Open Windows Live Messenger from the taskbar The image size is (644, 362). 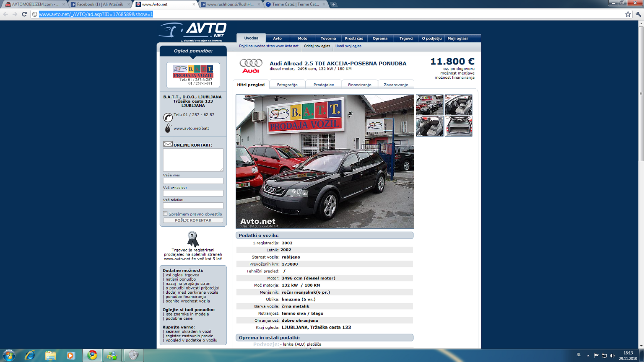tap(112, 355)
